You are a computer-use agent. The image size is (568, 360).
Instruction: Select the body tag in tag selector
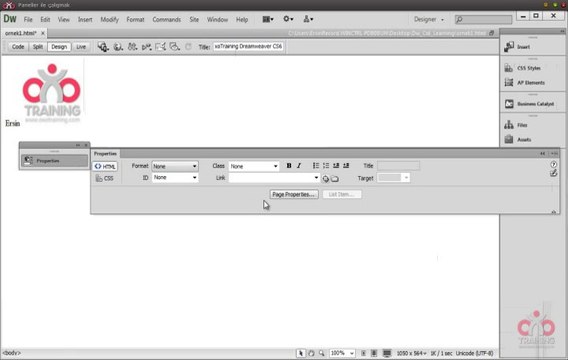click(x=12, y=353)
